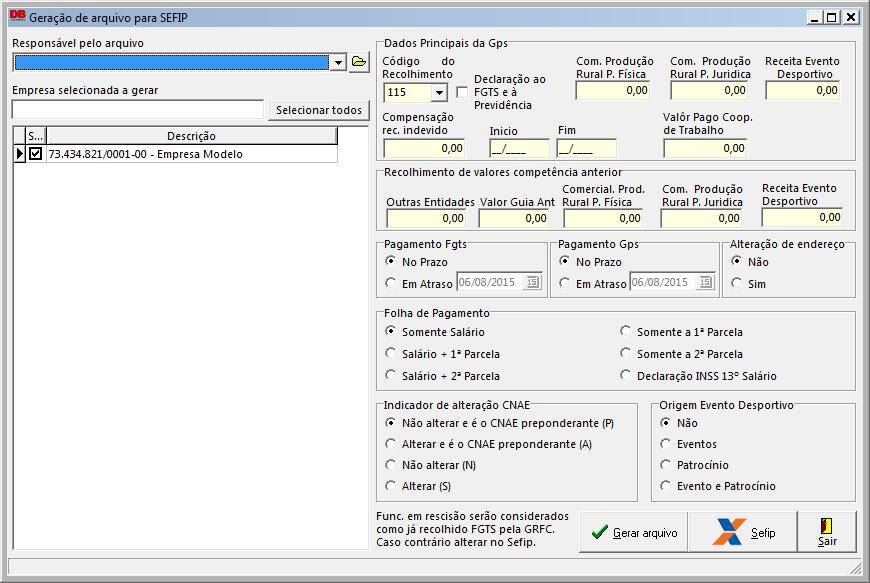The width and height of the screenshot is (870, 583).
Task: Click the Empresa selecionada a gerar field
Action: (138, 109)
